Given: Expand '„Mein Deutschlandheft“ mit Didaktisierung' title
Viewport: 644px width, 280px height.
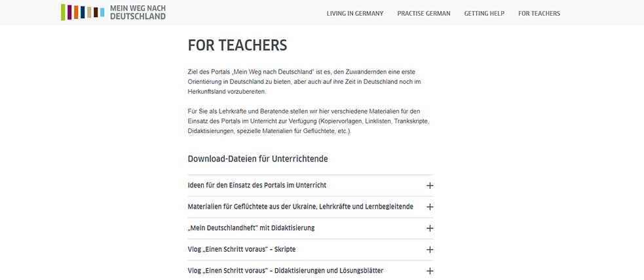Looking at the screenshot, I should coord(251,228).
